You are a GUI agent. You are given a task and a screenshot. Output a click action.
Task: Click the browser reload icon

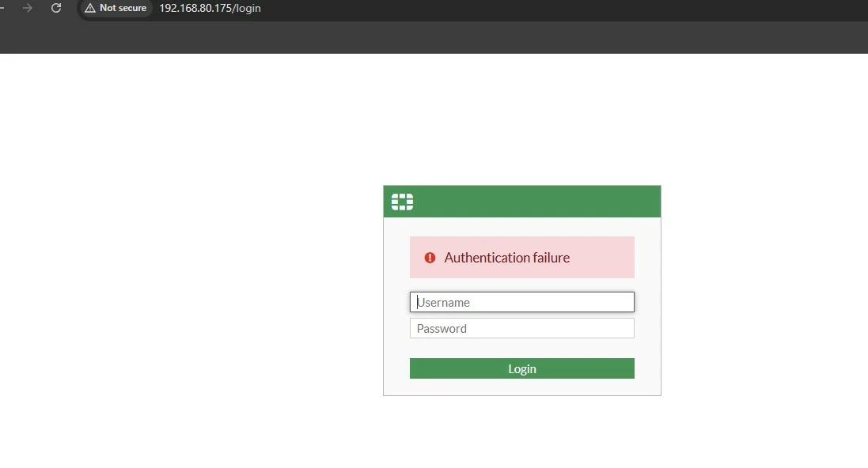pos(56,8)
